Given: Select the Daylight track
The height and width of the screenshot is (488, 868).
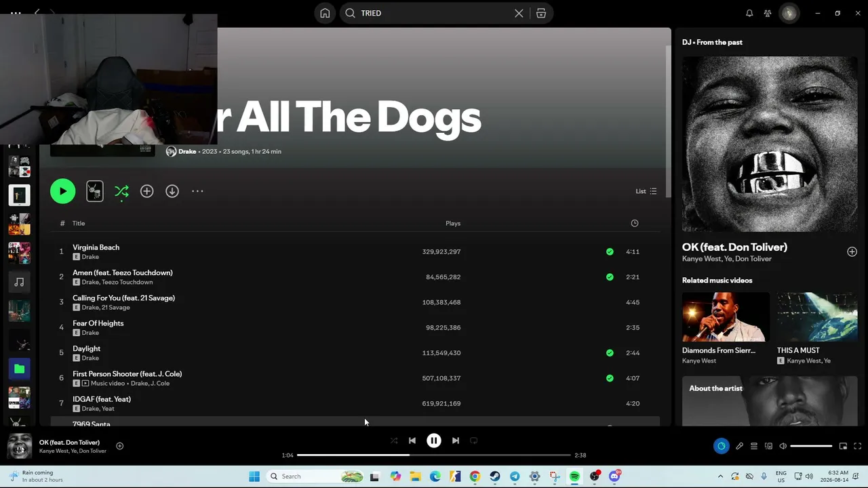Looking at the screenshot, I should click(355, 352).
